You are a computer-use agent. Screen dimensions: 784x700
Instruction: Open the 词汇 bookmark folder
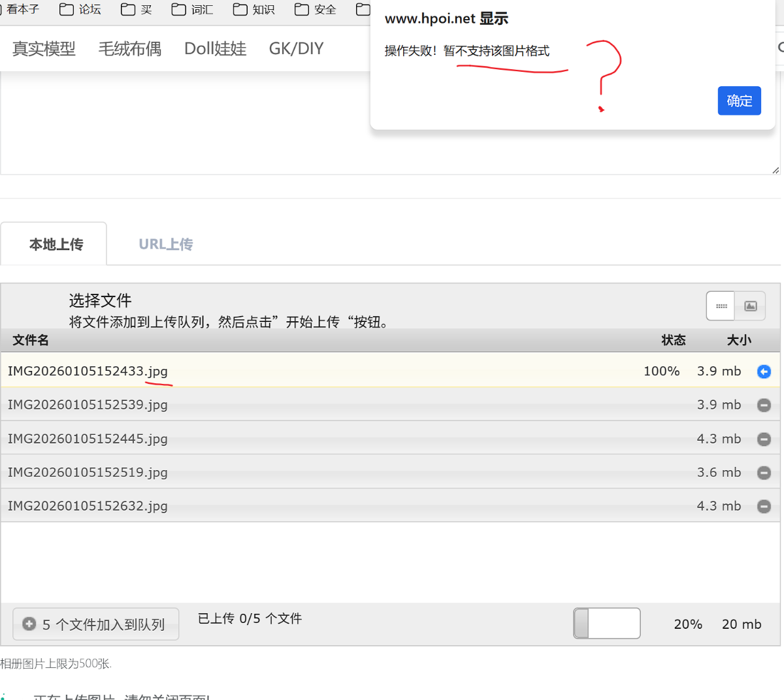pos(193,9)
